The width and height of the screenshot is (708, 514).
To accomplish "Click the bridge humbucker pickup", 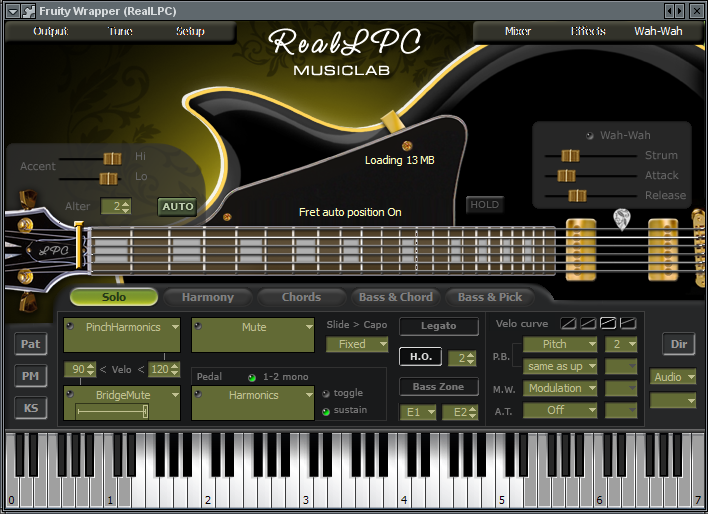I will click(x=663, y=249).
